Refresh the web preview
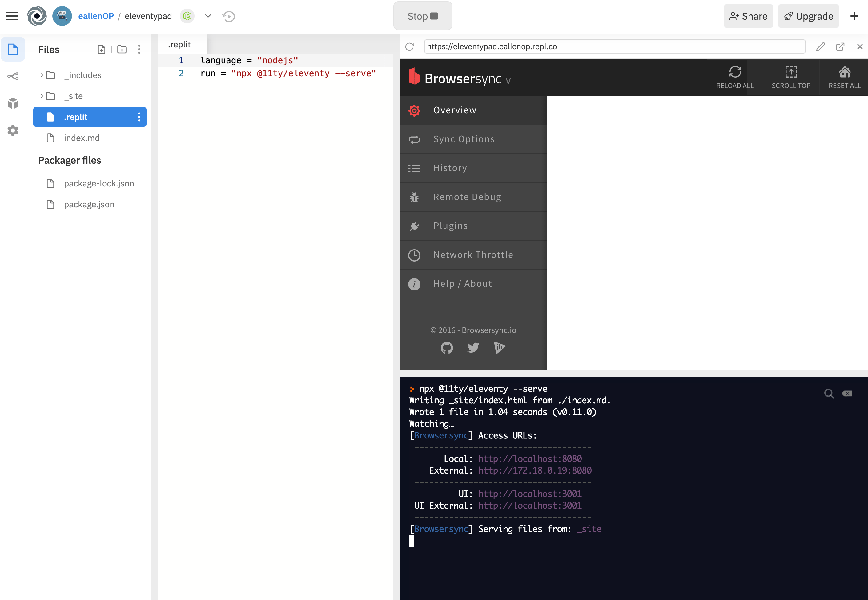Image resolution: width=868 pixels, height=600 pixels. 410,47
